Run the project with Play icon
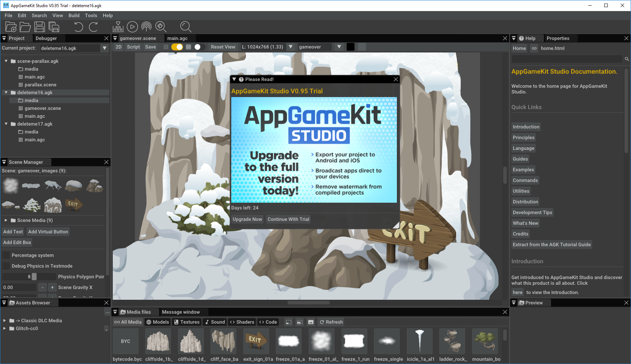Viewport: 631px width, 364px height. [132, 27]
